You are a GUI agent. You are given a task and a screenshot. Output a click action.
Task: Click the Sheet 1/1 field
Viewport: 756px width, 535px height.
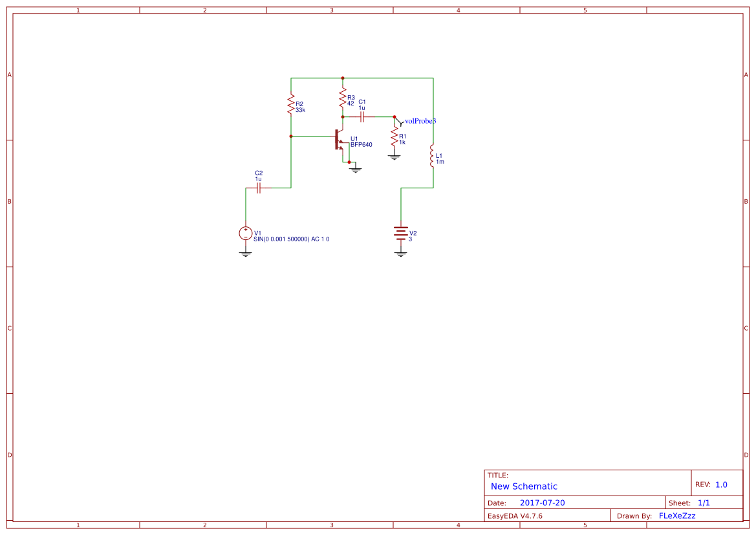click(705, 503)
